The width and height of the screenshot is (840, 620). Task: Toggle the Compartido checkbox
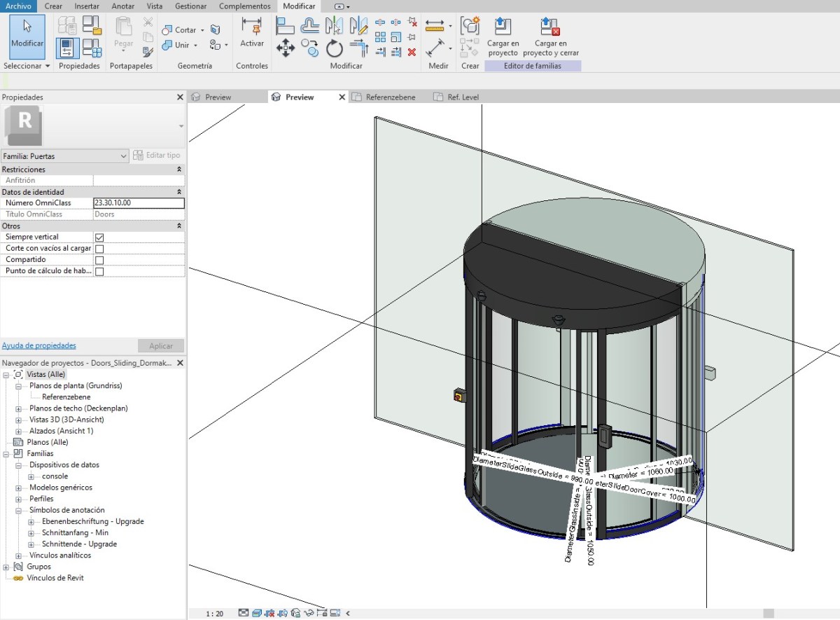click(x=99, y=259)
